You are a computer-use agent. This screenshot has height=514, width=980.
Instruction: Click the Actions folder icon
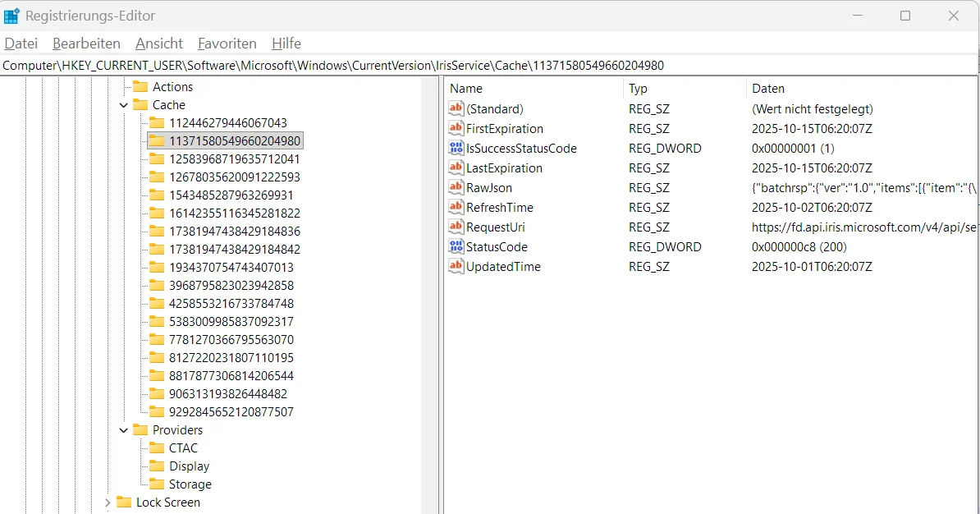140,87
